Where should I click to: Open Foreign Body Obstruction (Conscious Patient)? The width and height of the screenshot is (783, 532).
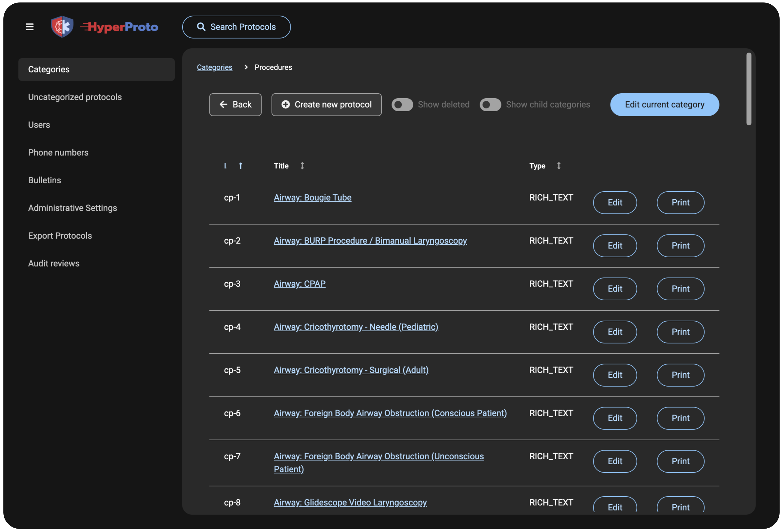tap(390, 413)
